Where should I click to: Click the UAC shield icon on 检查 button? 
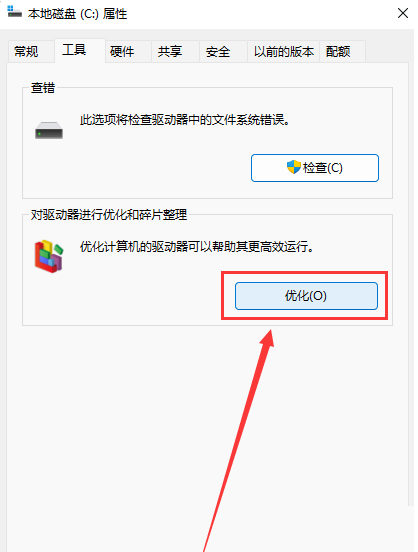[x=293, y=168]
